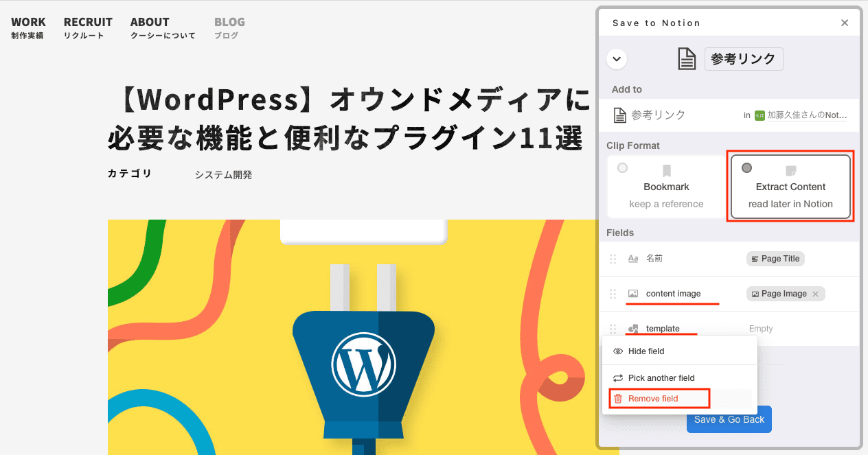The height and width of the screenshot is (455, 868).
Task: Go to the ABOUT クーシーについて page
Action: pos(163,27)
